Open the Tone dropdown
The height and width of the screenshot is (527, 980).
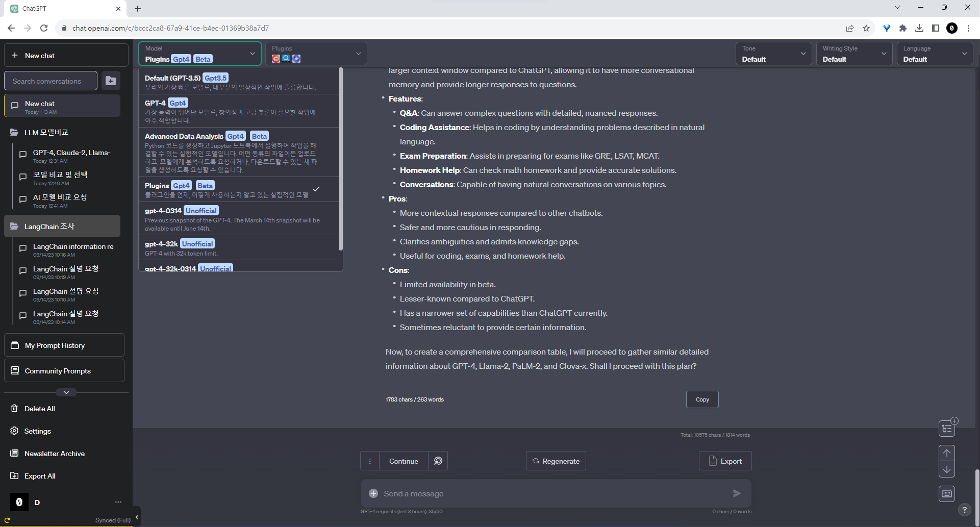click(x=774, y=54)
